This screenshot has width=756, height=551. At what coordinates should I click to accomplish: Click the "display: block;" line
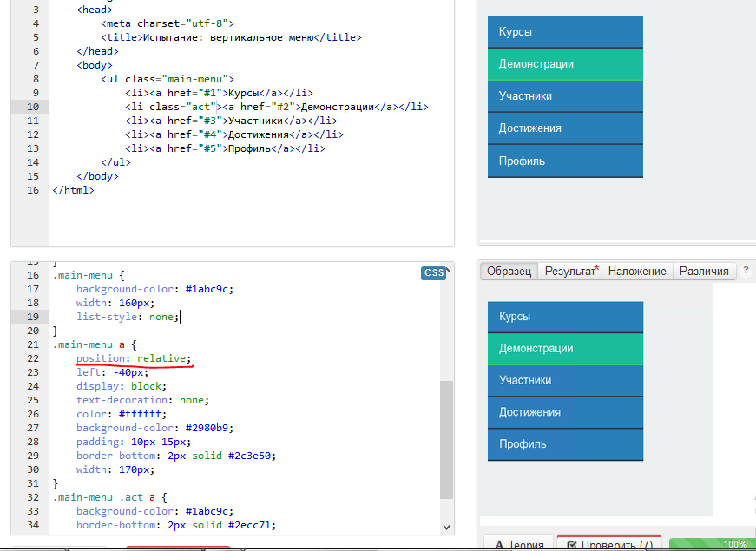pos(122,387)
